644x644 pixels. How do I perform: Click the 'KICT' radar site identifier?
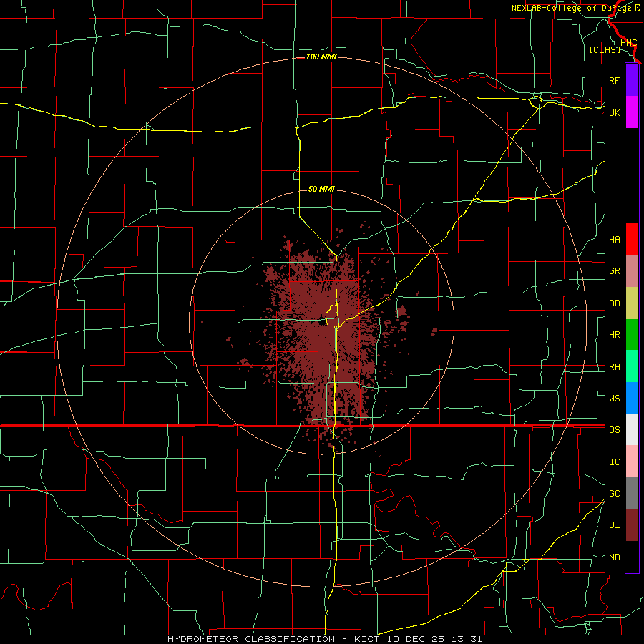point(366,639)
